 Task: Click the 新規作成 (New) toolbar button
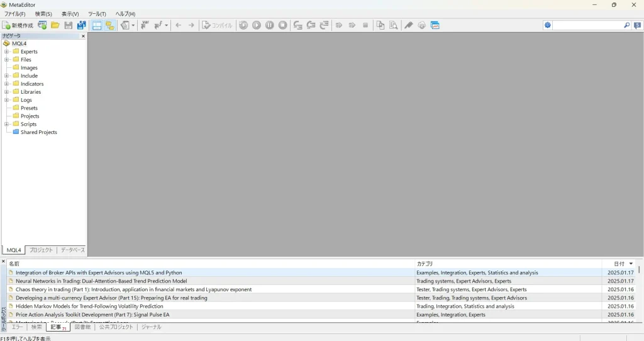pos(18,25)
